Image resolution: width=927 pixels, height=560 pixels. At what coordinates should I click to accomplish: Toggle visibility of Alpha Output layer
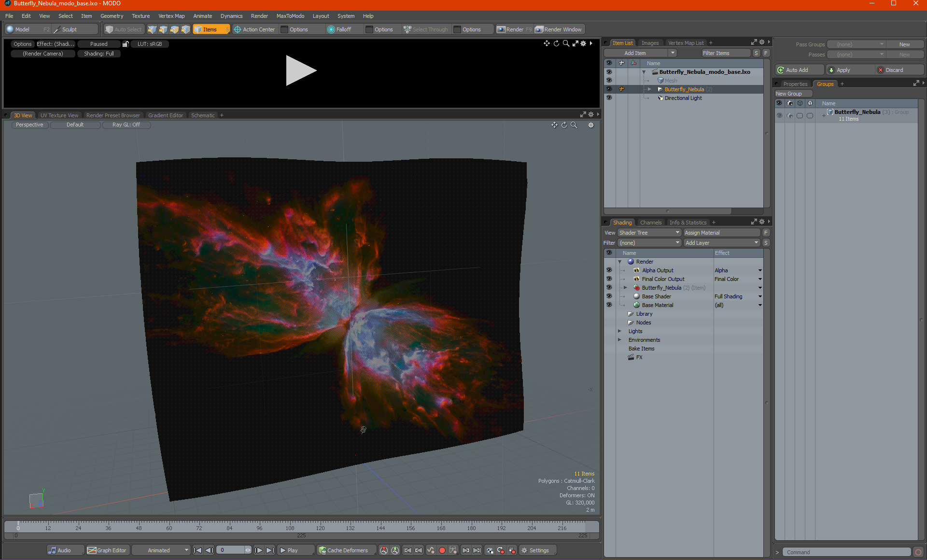609,270
